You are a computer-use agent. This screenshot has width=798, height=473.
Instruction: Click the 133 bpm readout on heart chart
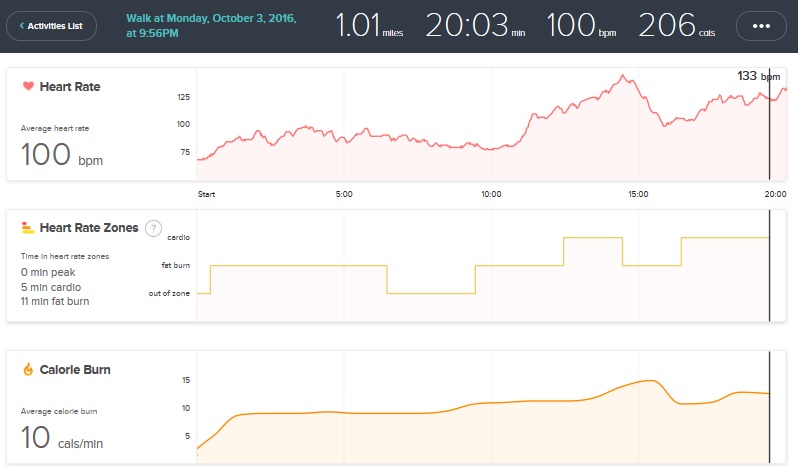click(x=756, y=76)
